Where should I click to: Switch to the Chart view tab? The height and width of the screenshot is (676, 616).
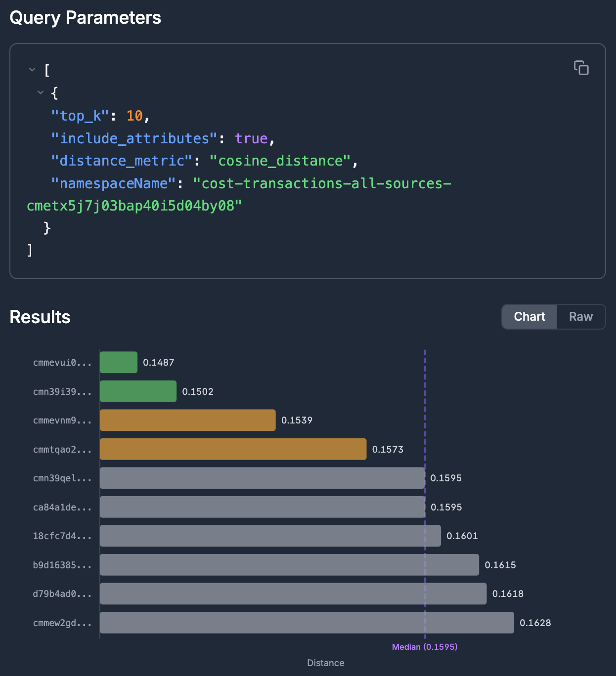529,317
